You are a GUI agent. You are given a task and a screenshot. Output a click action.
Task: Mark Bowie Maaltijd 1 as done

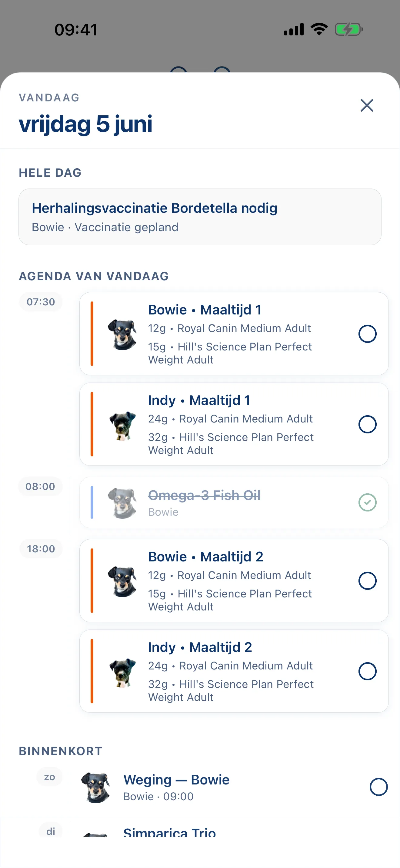tap(367, 334)
